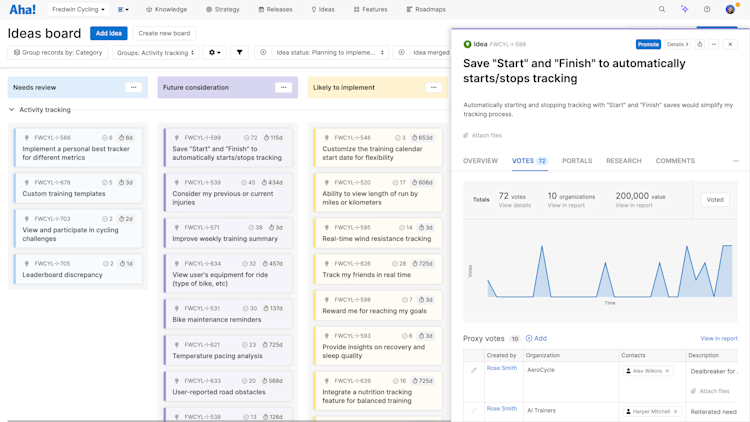Viewport: 750px width, 422px height.
Task: Open Future consideration column options menu
Action: point(284,88)
